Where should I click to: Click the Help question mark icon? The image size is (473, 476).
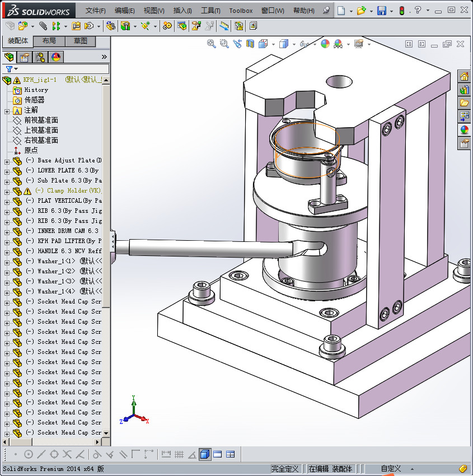pos(418,10)
